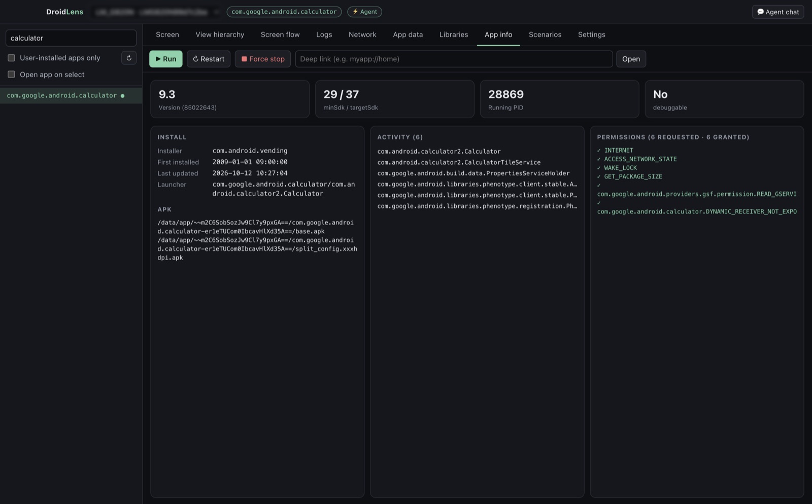Focus the Deep link input field

[x=454, y=59]
